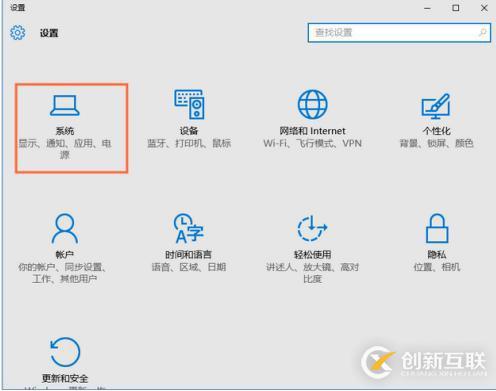Open the 系统 laptop icon

[x=65, y=105]
